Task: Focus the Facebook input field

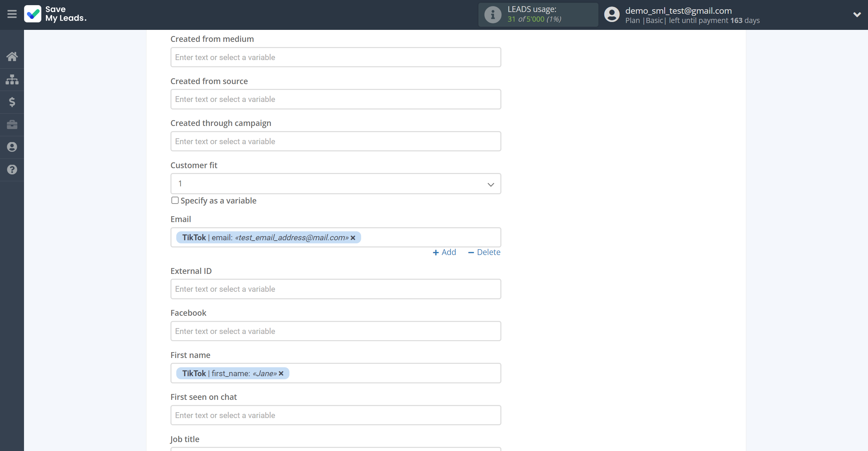Action: pyautogui.click(x=336, y=331)
